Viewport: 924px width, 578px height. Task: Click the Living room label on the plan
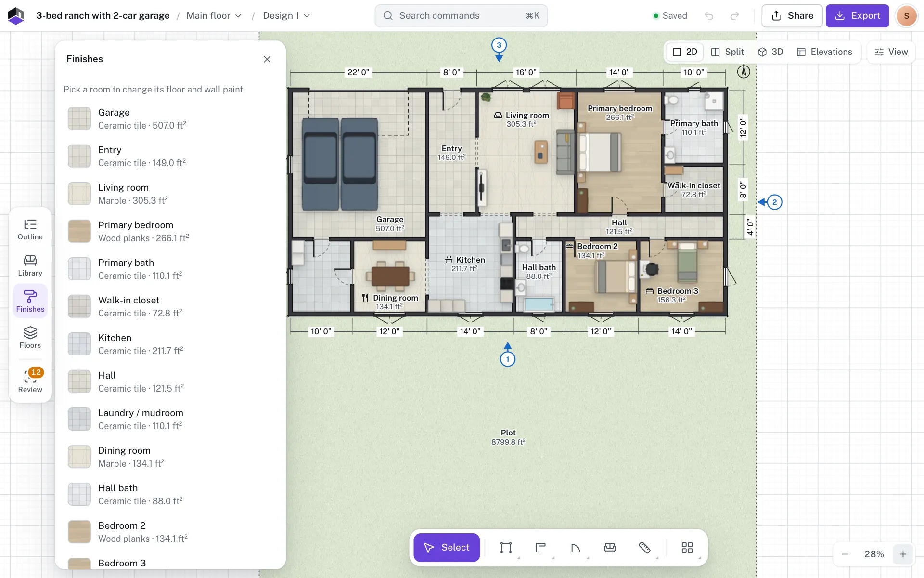tap(526, 116)
